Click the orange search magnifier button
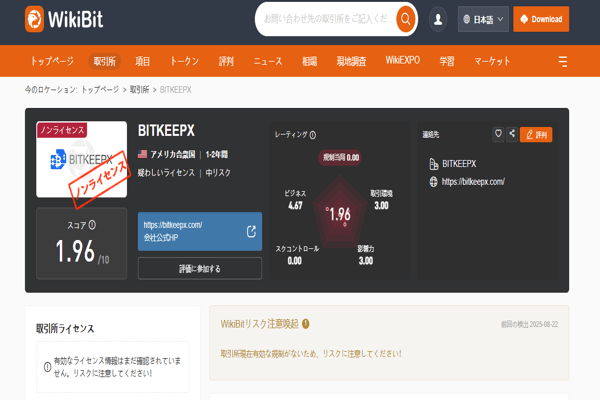Viewport: 600px width, 400px height. click(406, 19)
